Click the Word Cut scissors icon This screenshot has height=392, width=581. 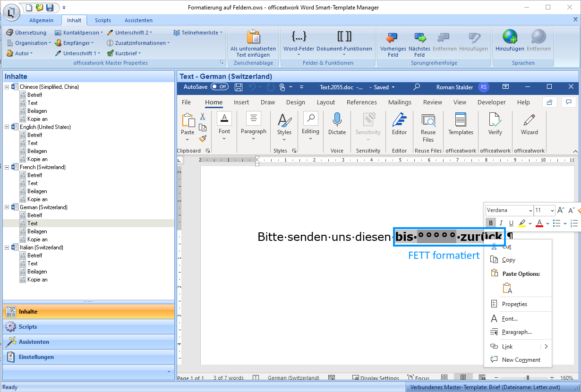pyautogui.click(x=203, y=117)
